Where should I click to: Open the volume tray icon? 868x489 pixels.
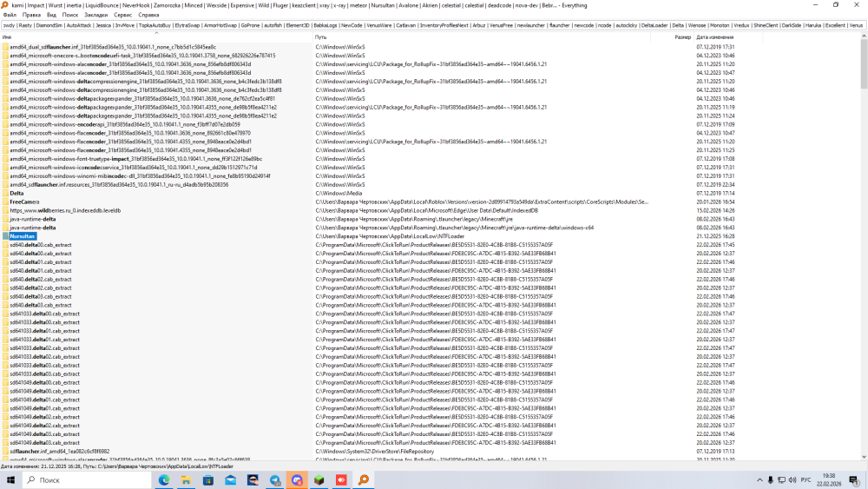point(792,480)
